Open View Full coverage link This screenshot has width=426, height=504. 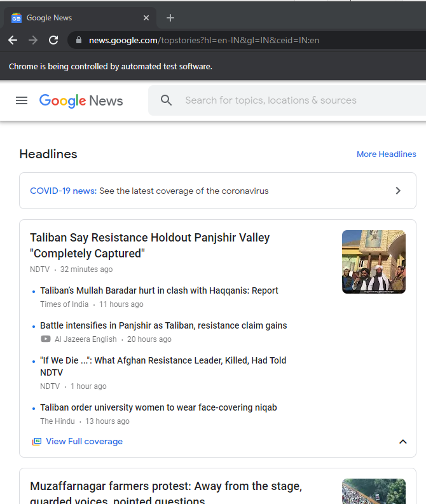coord(84,441)
